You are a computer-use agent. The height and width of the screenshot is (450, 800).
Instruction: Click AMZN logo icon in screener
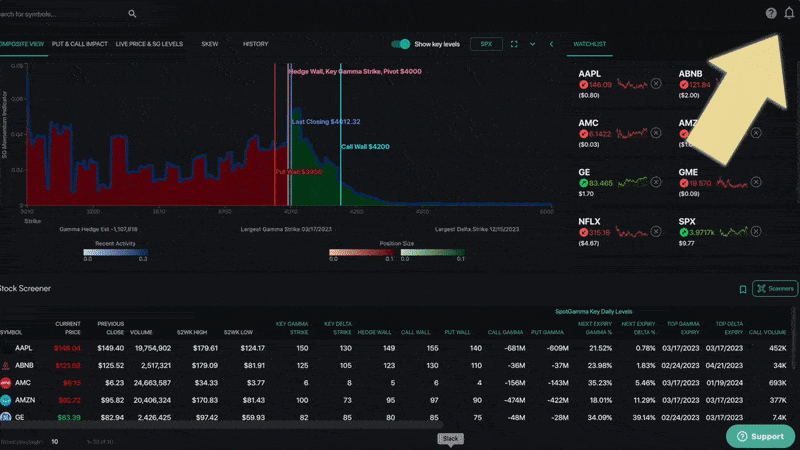pyautogui.click(x=6, y=401)
